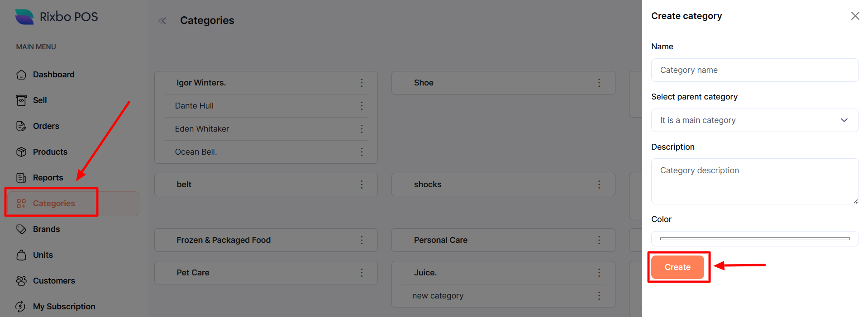Screen dimensions: 868x317
Task: Open three-dot menu for Igor Winters category
Action: coord(362,83)
